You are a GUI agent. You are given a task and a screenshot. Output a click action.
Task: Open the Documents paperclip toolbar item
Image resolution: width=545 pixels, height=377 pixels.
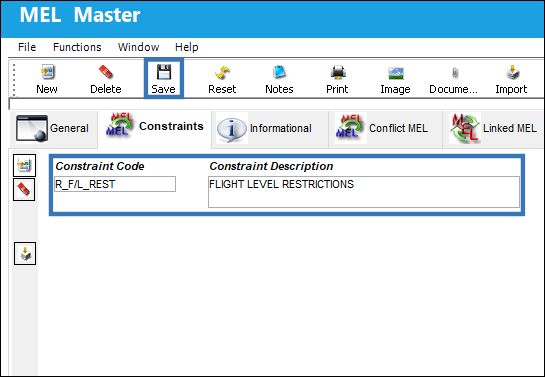tap(454, 79)
